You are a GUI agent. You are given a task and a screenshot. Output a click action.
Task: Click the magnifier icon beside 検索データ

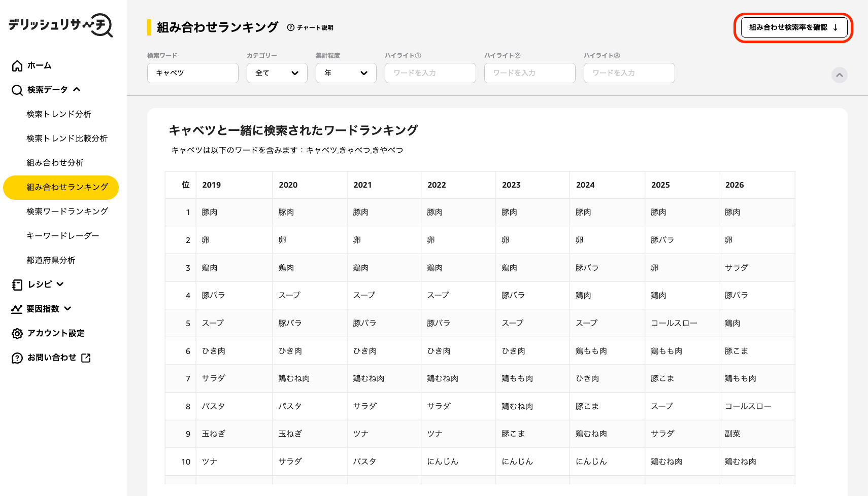pyautogui.click(x=17, y=90)
